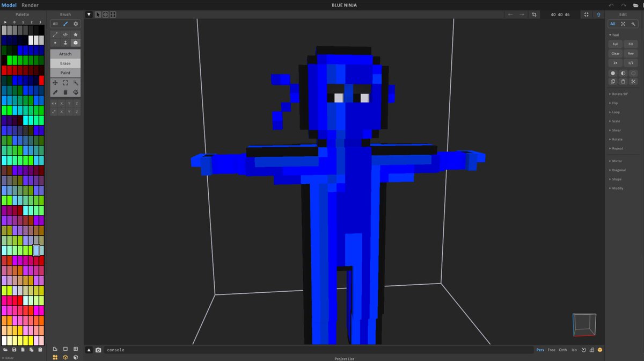Select the face stamp brush
The image size is (644, 361).
(x=65, y=42)
